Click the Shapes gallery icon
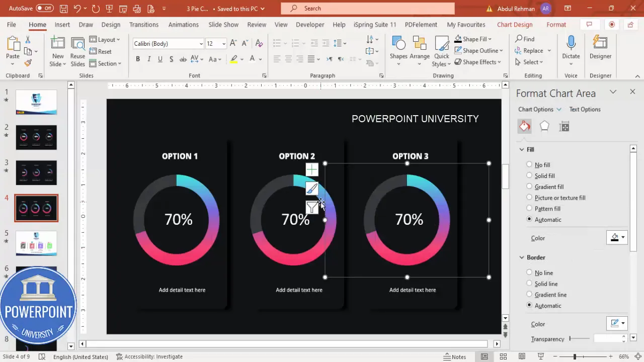Screen dimensions: 644x362 (x=398, y=50)
